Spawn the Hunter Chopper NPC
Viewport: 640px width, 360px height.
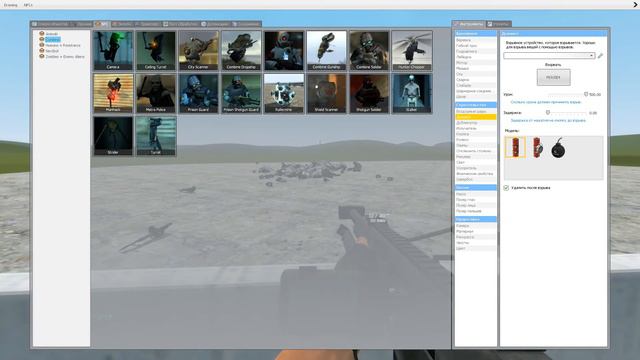tap(411, 51)
